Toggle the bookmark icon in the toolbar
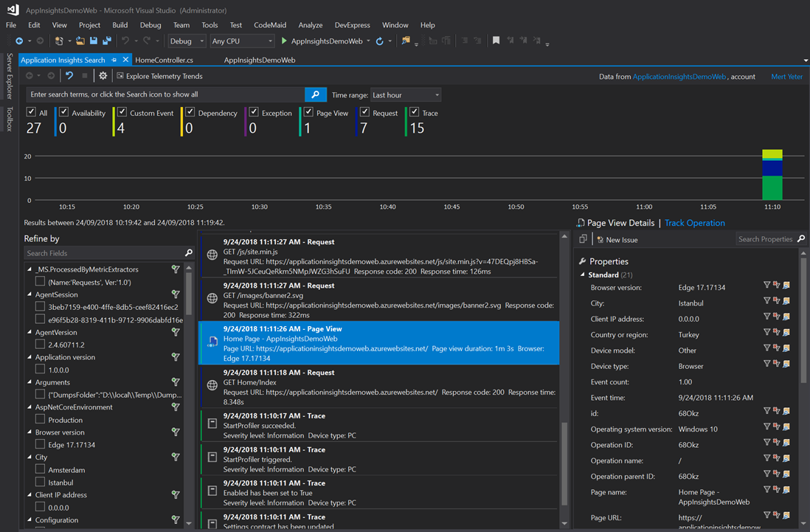This screenshot has height=532, width=810. click(496, 41)
